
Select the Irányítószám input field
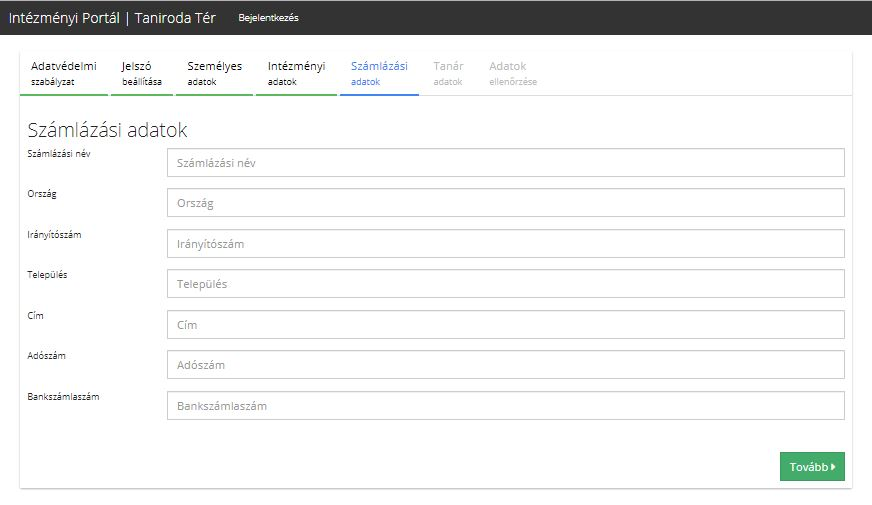(x=505, y=244)
